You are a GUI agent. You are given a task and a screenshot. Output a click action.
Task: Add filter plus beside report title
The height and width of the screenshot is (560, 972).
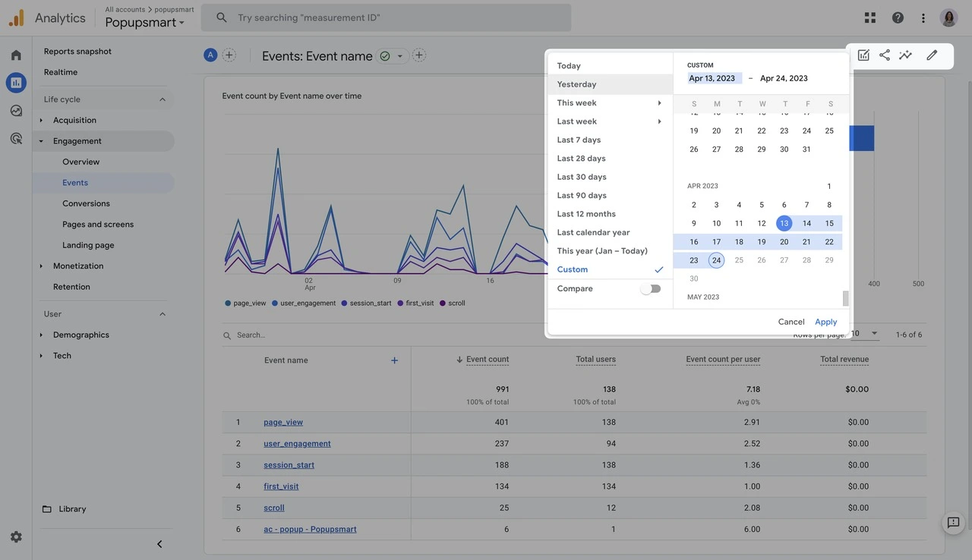pyautogui.click(x=419, y=55)
